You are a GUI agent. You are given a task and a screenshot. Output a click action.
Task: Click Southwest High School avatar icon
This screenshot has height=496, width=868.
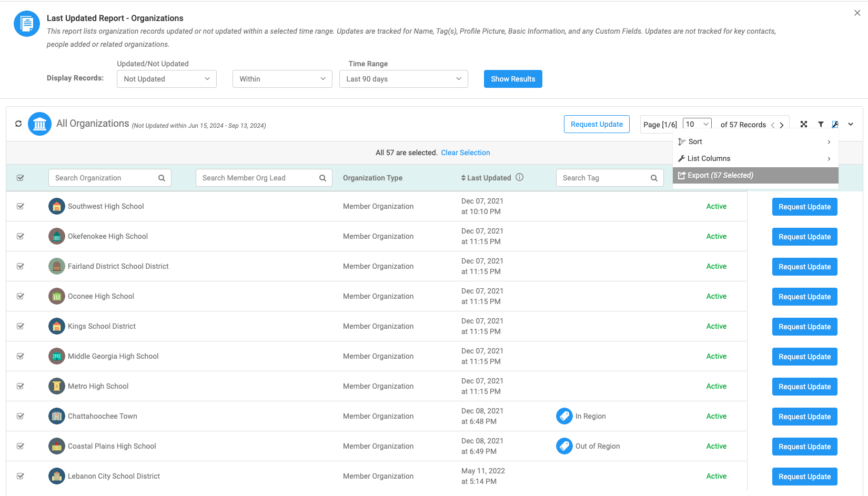tap(57, 206)
